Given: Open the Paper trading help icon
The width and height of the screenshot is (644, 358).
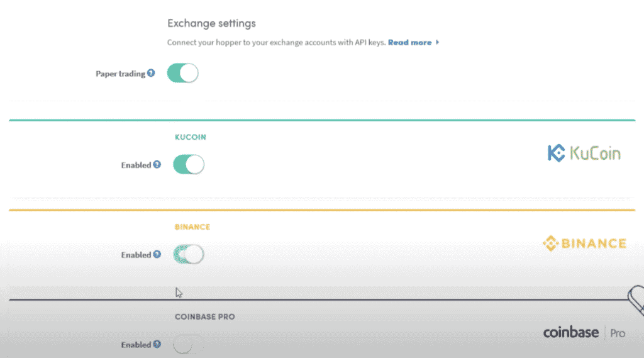Looking at the screenshot, I should (x=151, y=73).
